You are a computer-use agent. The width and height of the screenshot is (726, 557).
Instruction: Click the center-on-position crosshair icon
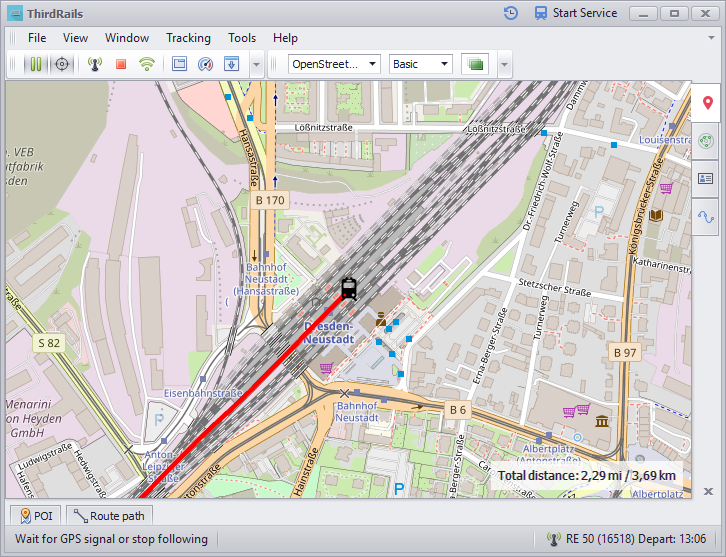click(x=62, y=64)
